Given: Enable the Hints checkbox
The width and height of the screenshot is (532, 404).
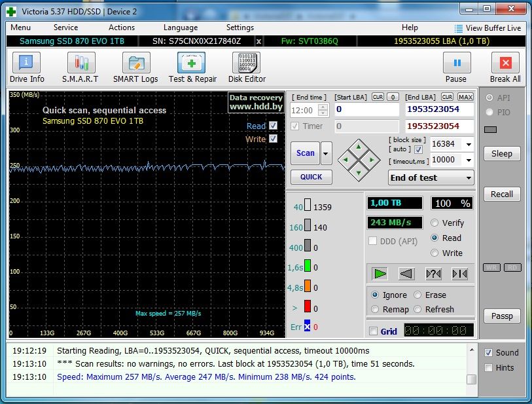Looking at the screenshot, I should click(x=488, y=368).
